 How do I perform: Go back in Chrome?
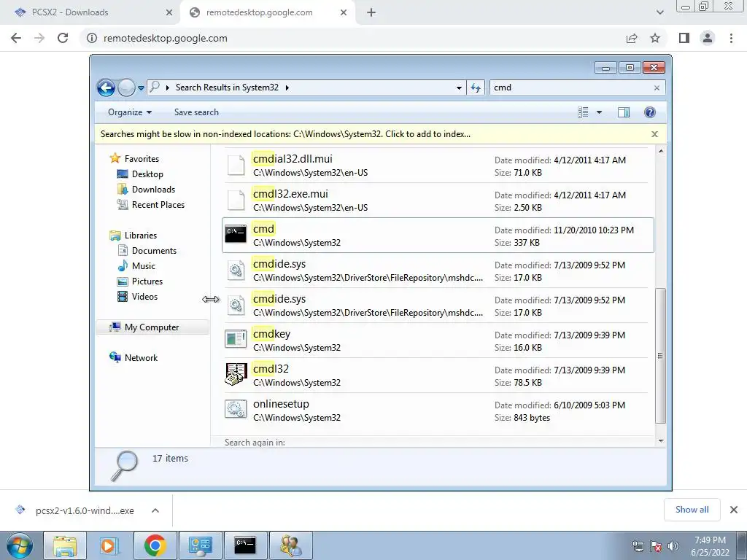(16, 38)
